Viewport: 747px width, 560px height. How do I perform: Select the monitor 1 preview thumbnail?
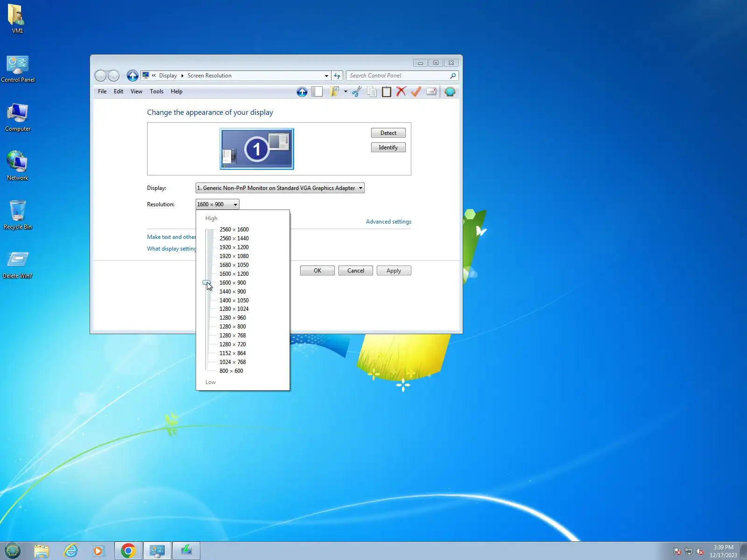(x=257, y=149)
